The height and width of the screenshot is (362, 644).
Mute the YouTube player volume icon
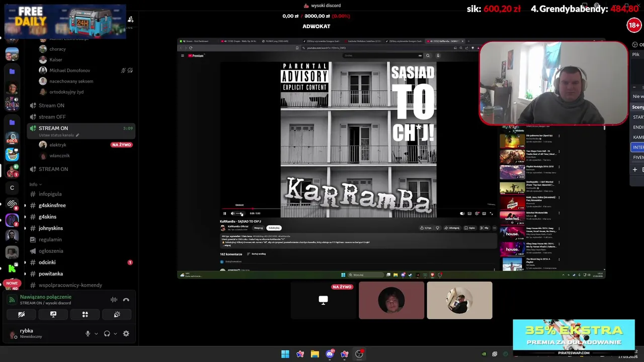pyautogui.click(x=232, y=213)
